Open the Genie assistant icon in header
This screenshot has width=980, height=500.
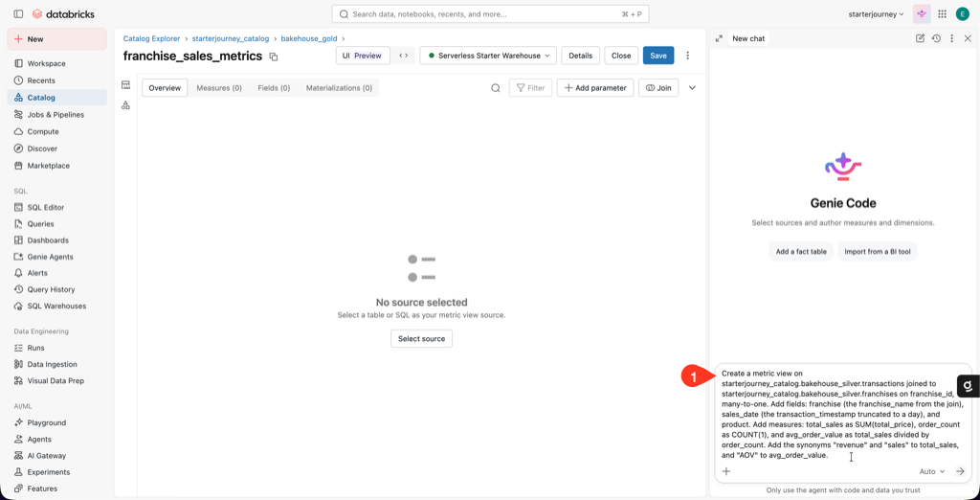922,13
